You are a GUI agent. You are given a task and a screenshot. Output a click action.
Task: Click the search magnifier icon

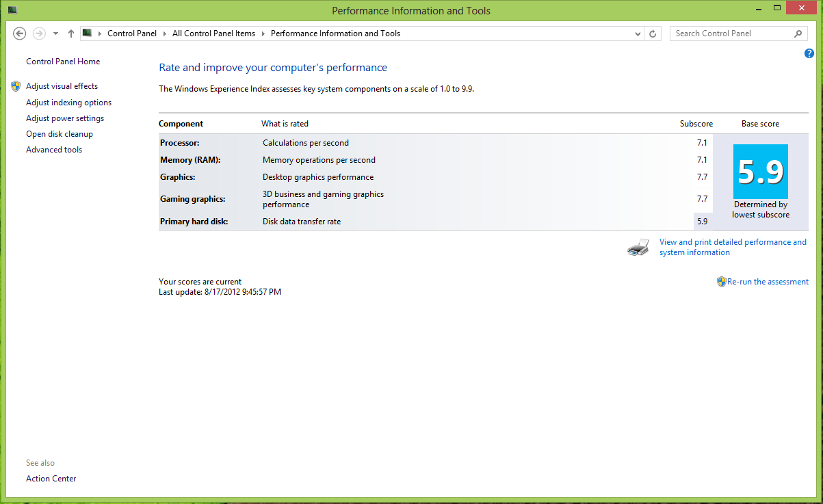798,34
